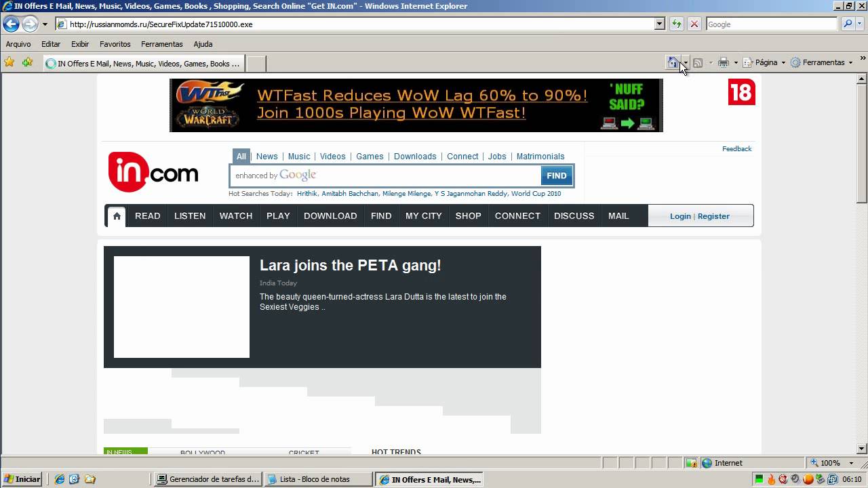The image size is (868, 488).
Task: Go to the Home page icon
Action: [x=673, y=62]
